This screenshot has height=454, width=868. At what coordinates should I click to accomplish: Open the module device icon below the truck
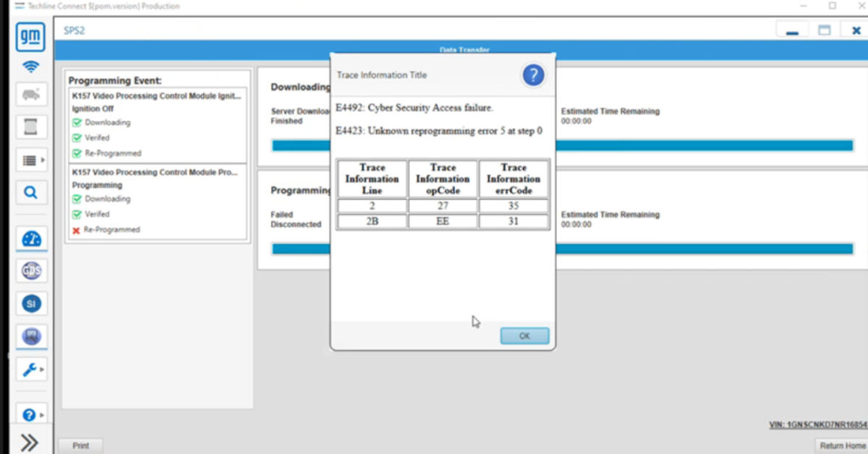[31, 127]
